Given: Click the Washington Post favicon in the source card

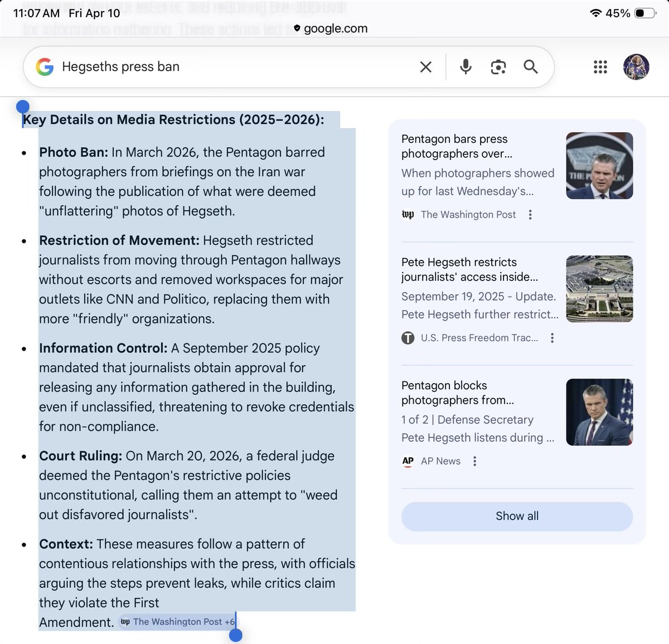Looking at the screenshot, I should pos(408,215).
